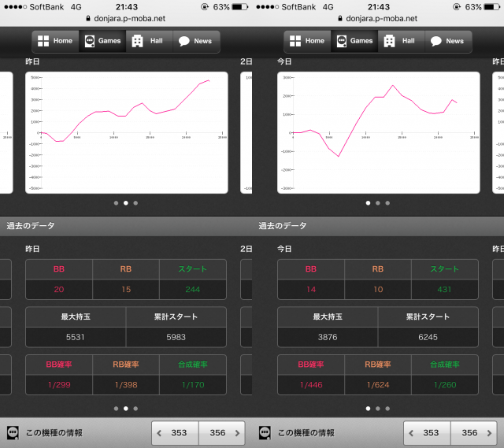Image resolution: width=504 pixels, height=448 pixels.
Task: Tap the 昨日 pink line chart
Action: [x=126, y=132]
